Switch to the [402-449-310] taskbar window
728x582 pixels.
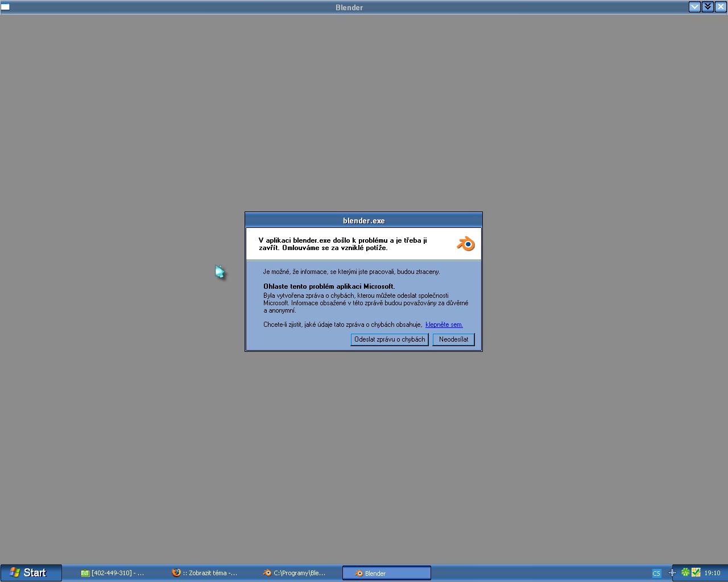pyautogui.click(x=113, y=573)
